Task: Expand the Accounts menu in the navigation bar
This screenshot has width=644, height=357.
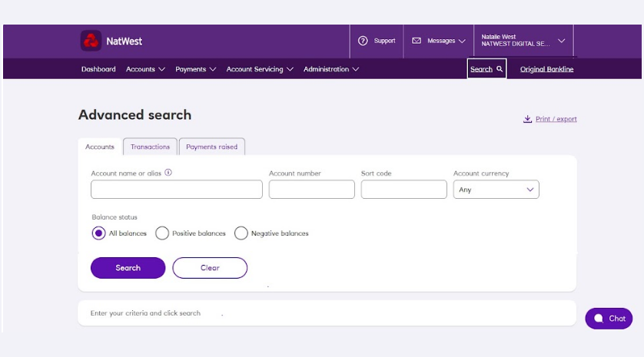Action: point(145,69)
